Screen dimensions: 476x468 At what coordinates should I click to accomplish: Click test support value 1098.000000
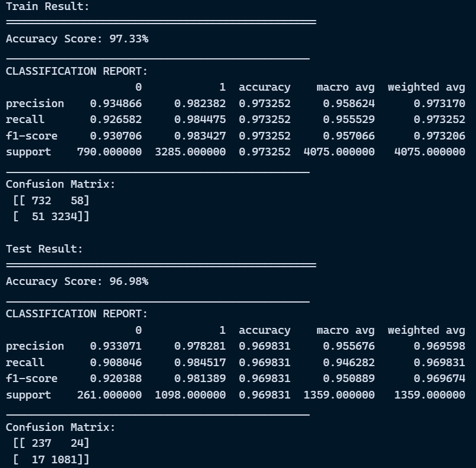pyautogui.click(x=190, y=395)
